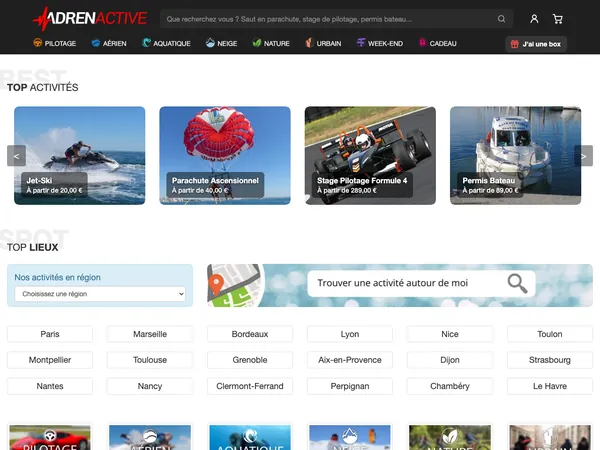Choose Toulouse from city list
The width and height of the screenshot is (600, 450).
[x=150, y=360]
